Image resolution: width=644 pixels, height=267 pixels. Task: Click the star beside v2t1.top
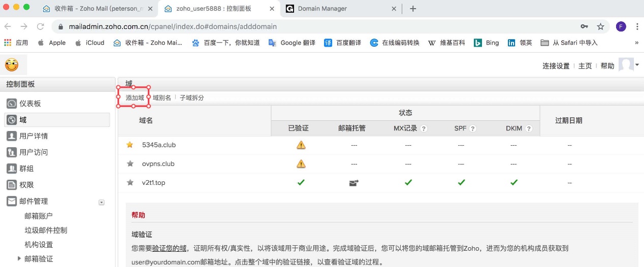130,182
